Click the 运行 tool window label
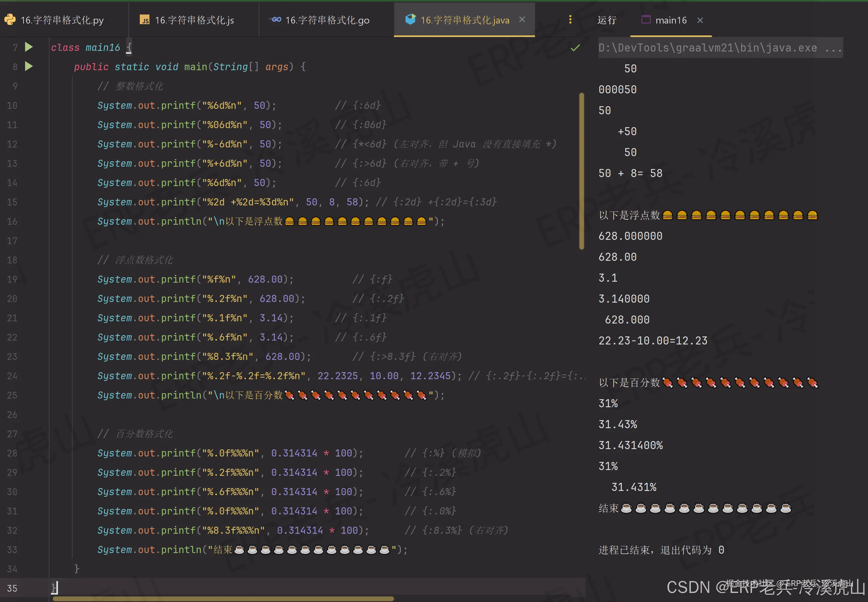Screen dimensions: 868x602 click(x=607, y=20)
